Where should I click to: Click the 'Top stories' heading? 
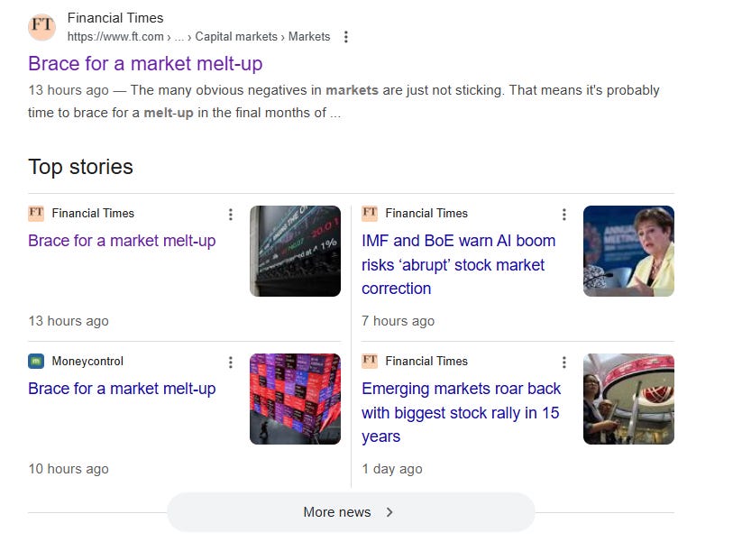(80, 167)
